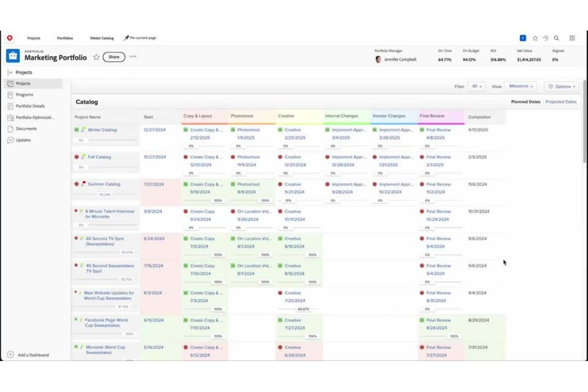Click the Workfront home logo icon
The width and height of the screenshot is (588, 392).
click(x=10, y=38)
